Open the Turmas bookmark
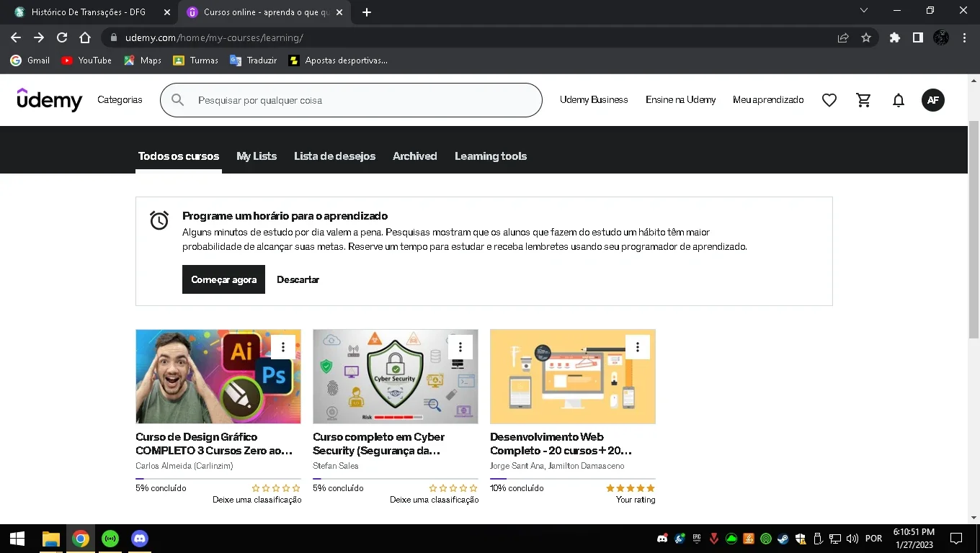The height and width of the screenshot is (553, 980). 196,60
